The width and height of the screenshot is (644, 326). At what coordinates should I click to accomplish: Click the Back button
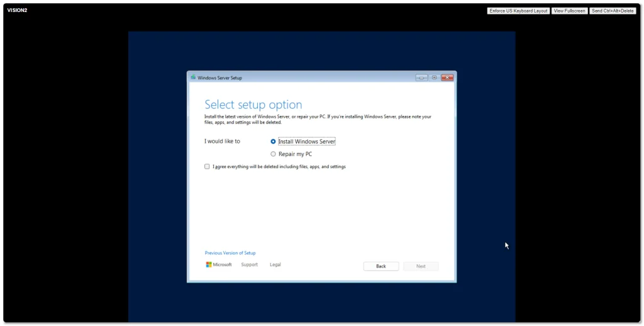[x=380, y=266]
